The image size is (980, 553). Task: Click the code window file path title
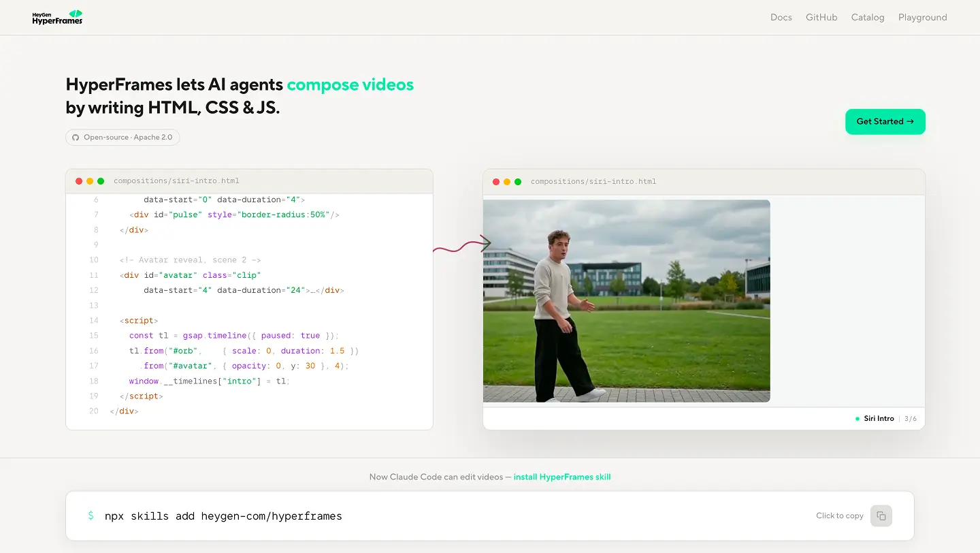176,181
